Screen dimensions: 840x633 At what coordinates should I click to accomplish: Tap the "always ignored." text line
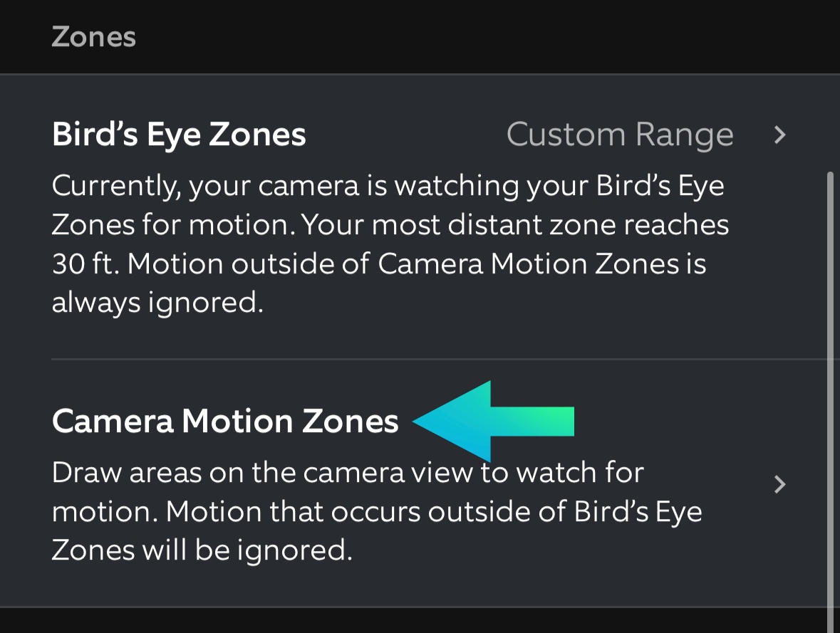(157, 303)
